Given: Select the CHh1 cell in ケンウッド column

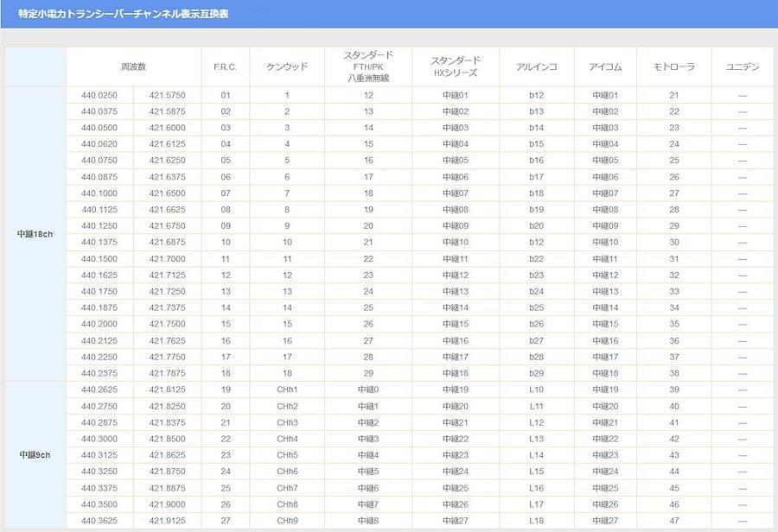Looking at the screenshot, I should click(x=286, y=389).
